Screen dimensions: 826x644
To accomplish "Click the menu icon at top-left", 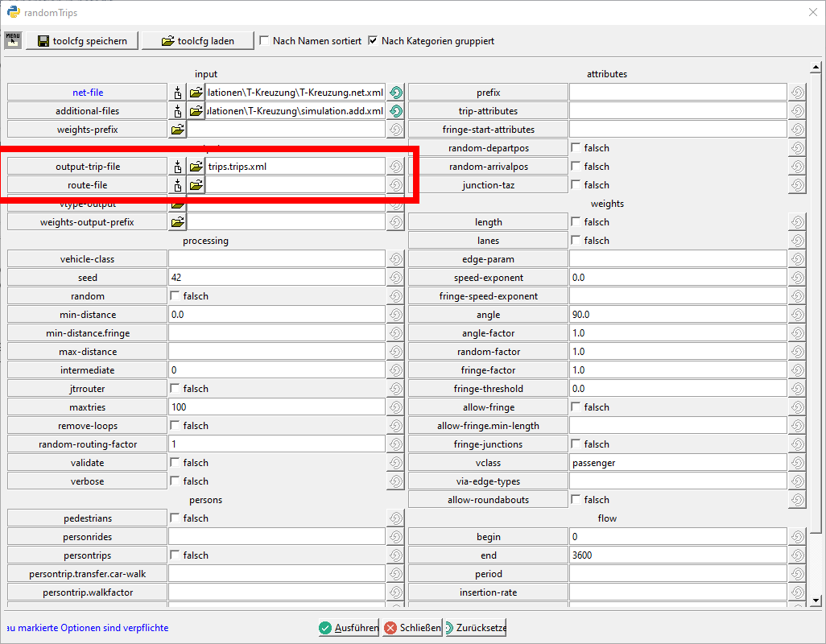I will [12, 40].
